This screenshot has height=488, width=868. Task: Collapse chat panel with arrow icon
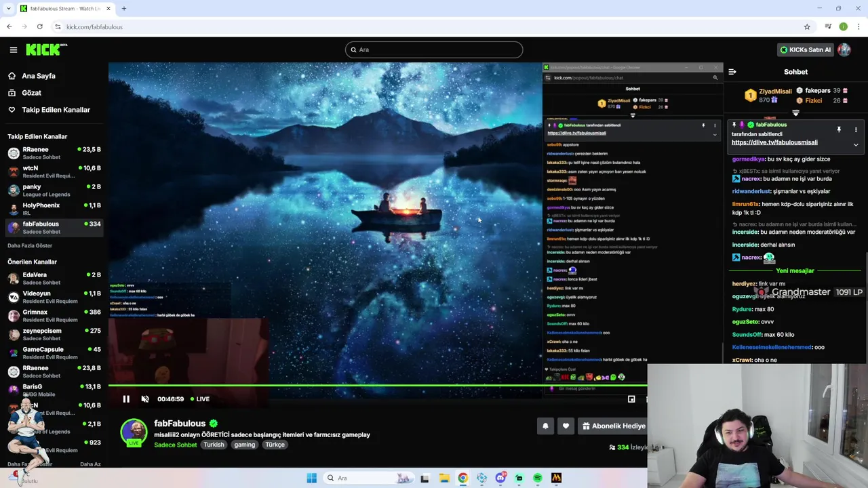coord(732,72)
